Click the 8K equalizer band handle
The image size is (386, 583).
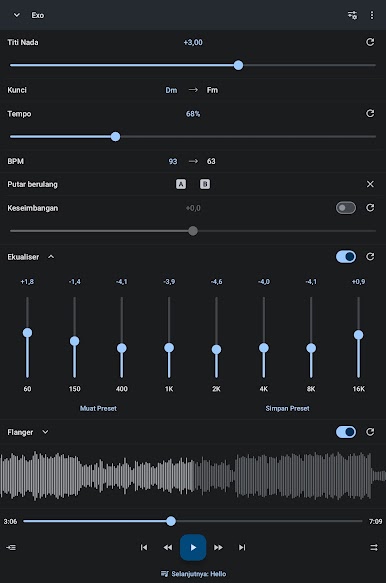311,348
